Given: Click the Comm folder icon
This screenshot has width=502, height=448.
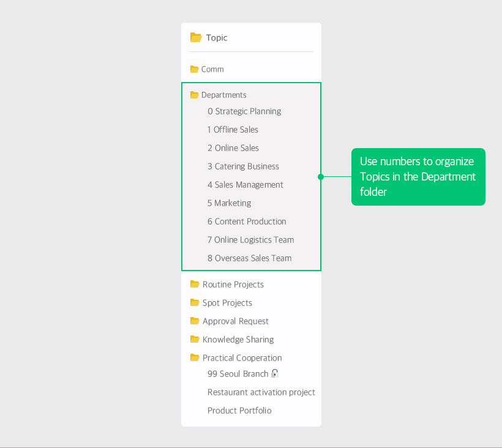Looking at the screenshot, I should click(x=194, y=69).
